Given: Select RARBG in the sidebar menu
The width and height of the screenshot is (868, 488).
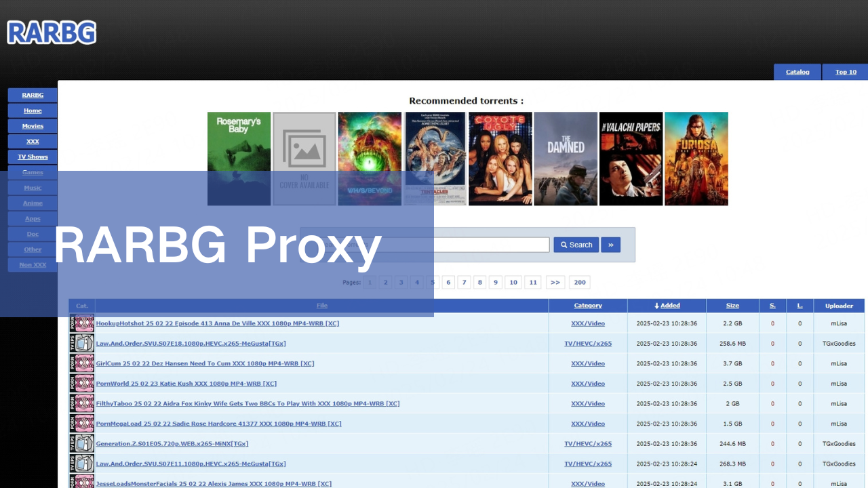Looking at the screenshot, I should [33, 95].
